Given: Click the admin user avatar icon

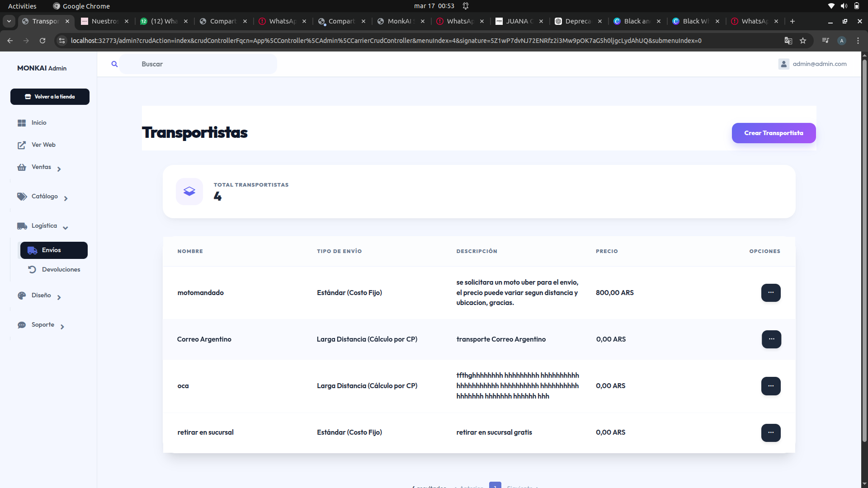Looking at the screenshot, I should 783,64.
